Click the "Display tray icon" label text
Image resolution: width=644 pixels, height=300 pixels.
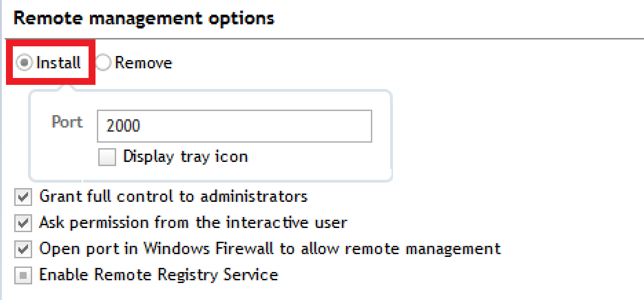click(x=185, y=157)
